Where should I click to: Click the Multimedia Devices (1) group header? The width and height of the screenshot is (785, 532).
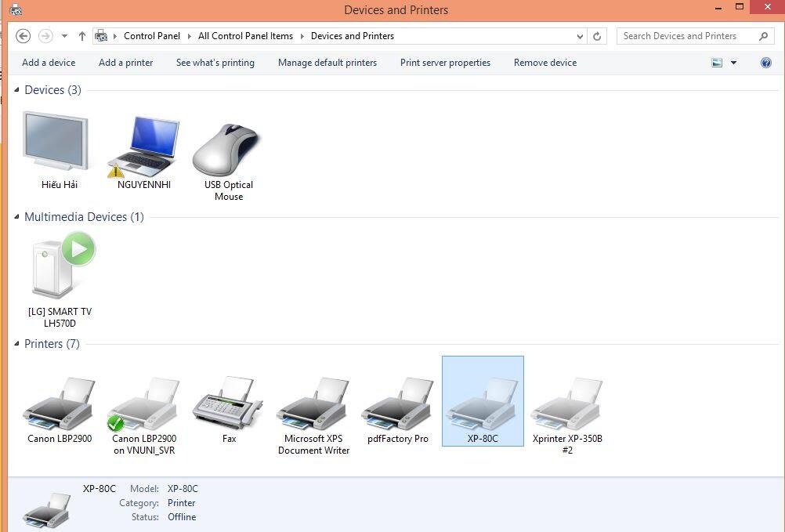(84, 217)
